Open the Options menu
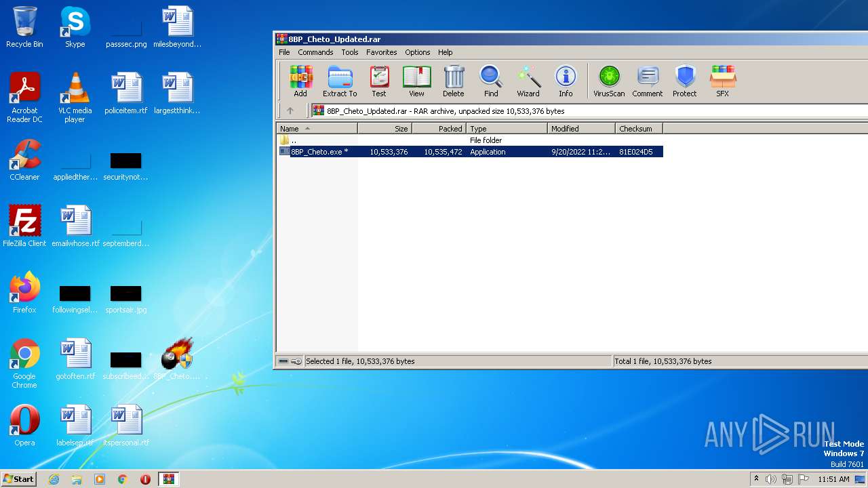Screen dimensions: 868x488 pyautogui.click(x=418, y=52)
